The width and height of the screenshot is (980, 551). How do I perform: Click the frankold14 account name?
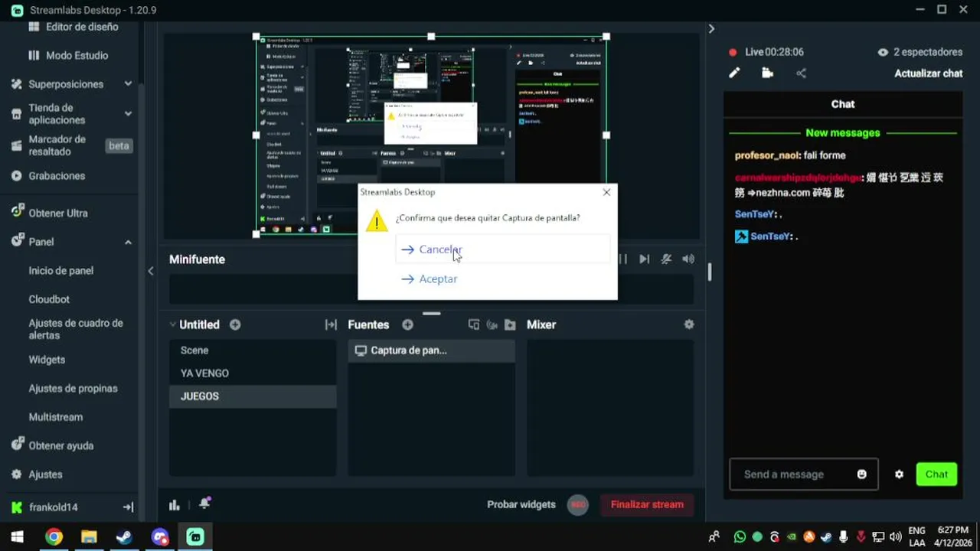[54, 507]
